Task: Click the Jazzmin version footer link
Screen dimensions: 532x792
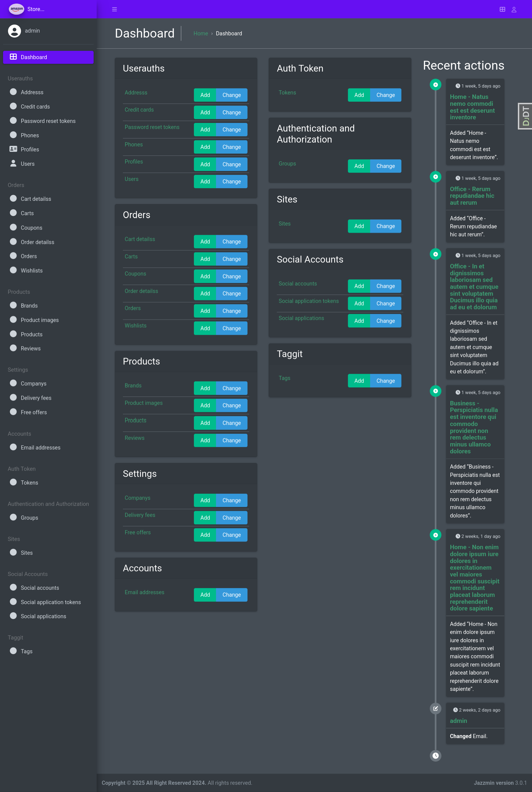Action: 493,783
